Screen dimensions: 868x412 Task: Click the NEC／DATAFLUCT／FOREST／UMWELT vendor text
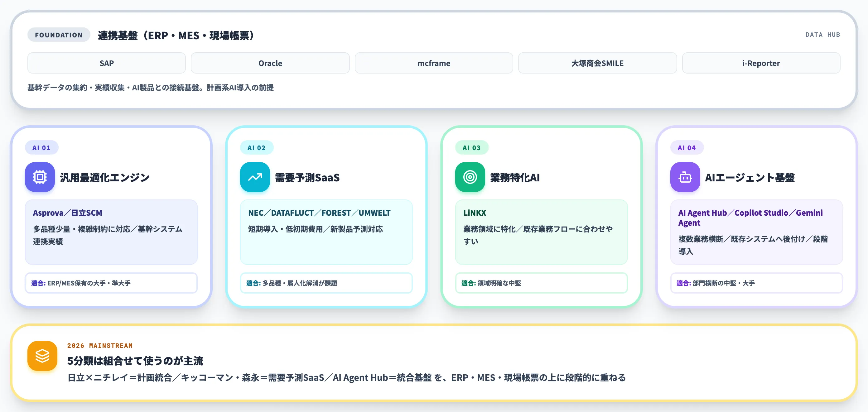(x=319, y=213)
